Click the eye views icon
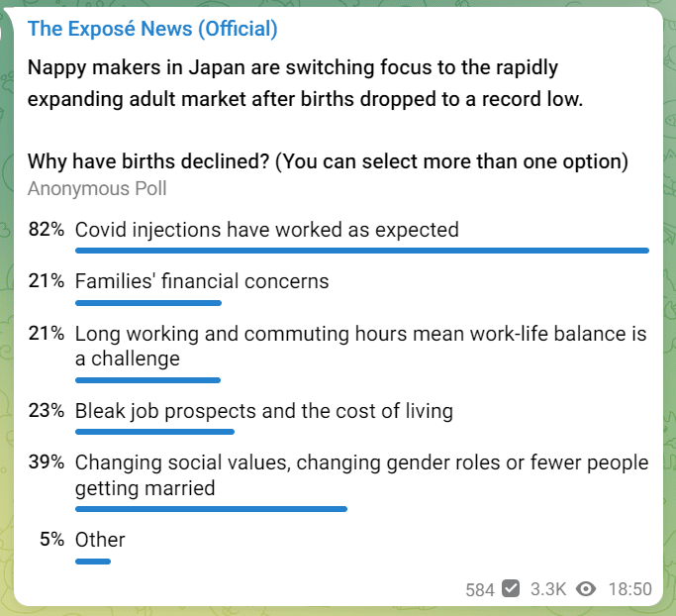The height and width of the screenshot is (616, 676). click(586, 589)
